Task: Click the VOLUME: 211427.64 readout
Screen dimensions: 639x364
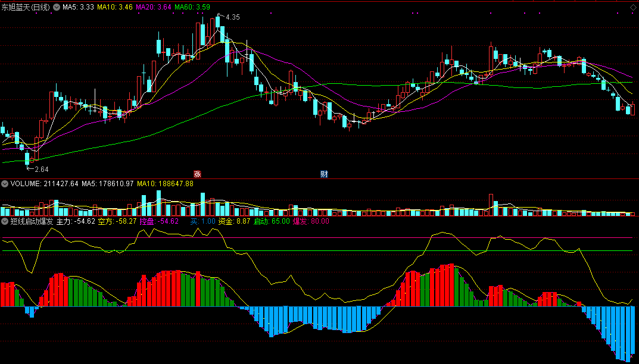Action: pyautogui.click(x=45, y=184)
